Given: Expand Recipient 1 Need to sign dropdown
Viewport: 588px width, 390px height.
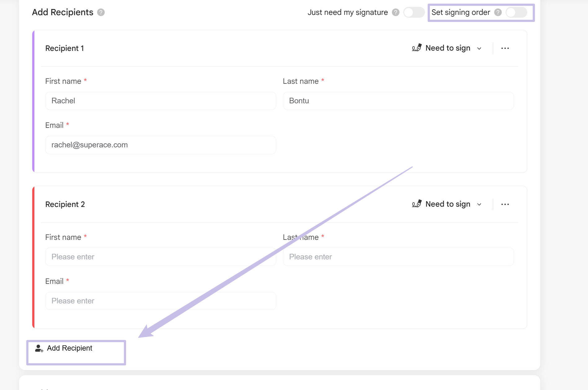Looking at the screenshot, I should pos(479,48).
